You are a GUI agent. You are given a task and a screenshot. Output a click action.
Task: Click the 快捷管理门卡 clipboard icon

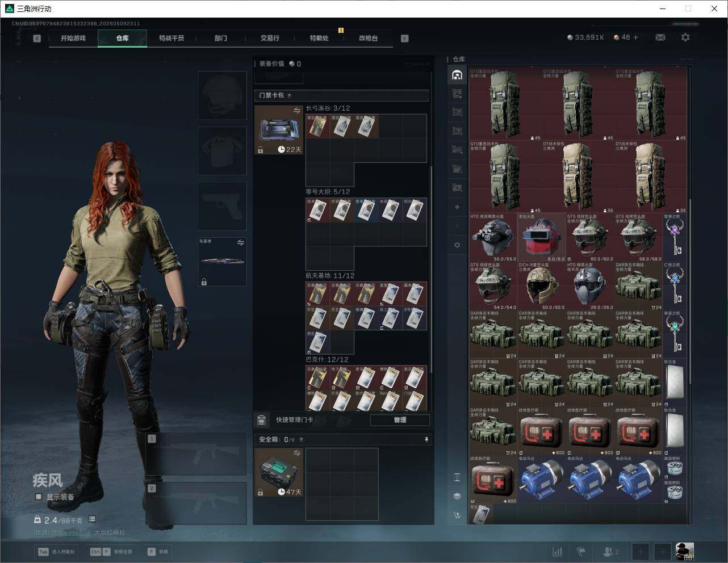tap(261, 420)
